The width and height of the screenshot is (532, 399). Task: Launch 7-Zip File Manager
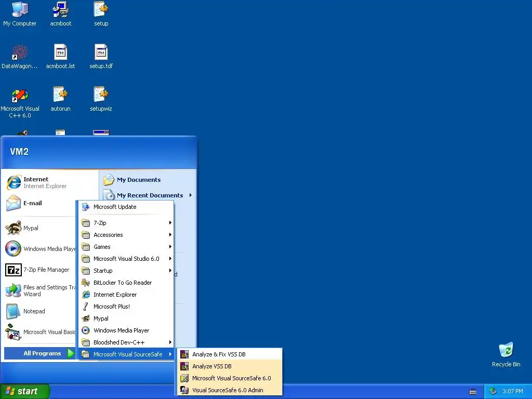[40, 270]
